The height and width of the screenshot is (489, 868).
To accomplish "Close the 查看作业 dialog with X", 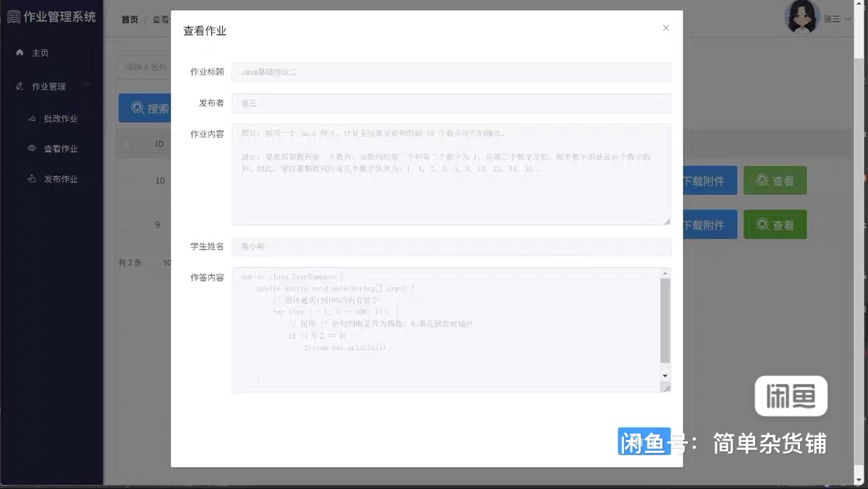I will pyautogui.click(x=665, y=28).
